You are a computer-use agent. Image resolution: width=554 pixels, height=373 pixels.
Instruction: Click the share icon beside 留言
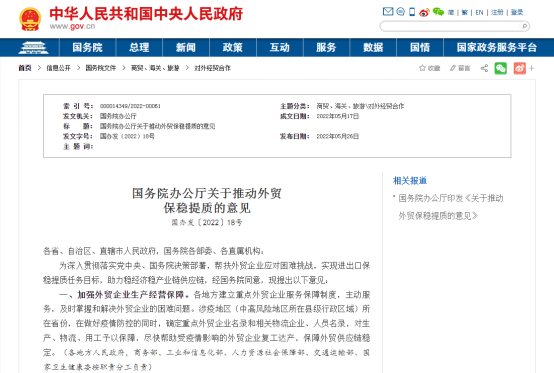pyautogui.click(x=484, y=68)
